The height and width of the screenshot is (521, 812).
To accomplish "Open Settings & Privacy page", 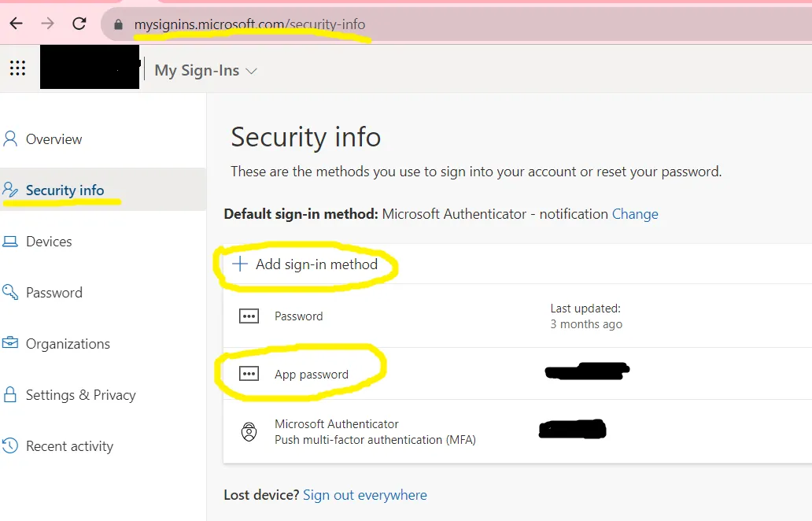I will coord(80,395).
